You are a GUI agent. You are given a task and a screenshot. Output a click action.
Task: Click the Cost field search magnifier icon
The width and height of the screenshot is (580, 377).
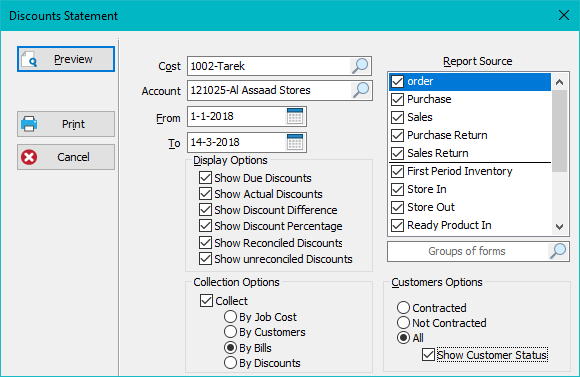coord(360,66)
